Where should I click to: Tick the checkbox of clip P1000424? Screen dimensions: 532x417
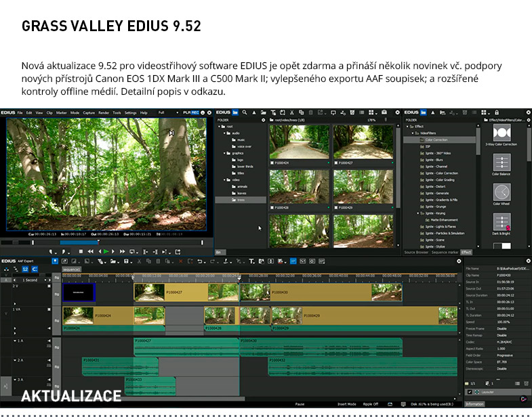click(x=272, y=163)
